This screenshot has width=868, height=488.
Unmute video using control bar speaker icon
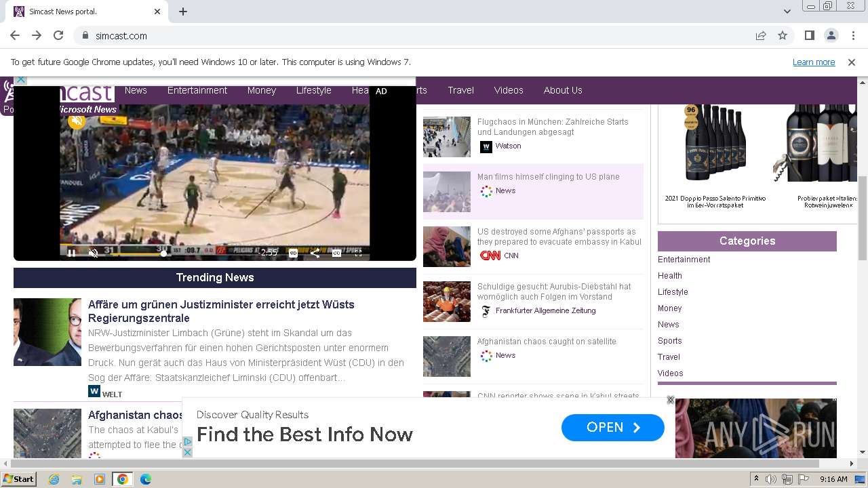(x=94, y=253)
